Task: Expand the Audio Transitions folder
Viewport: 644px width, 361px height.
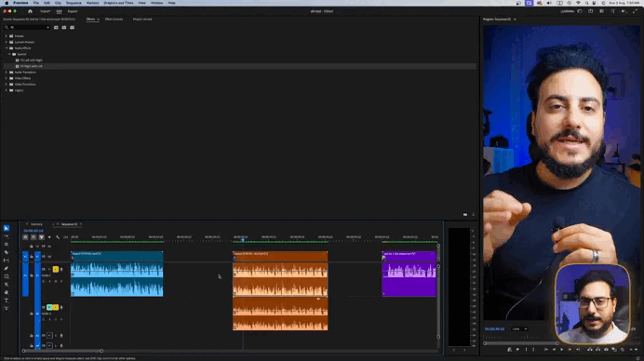Action: point(7,73)
